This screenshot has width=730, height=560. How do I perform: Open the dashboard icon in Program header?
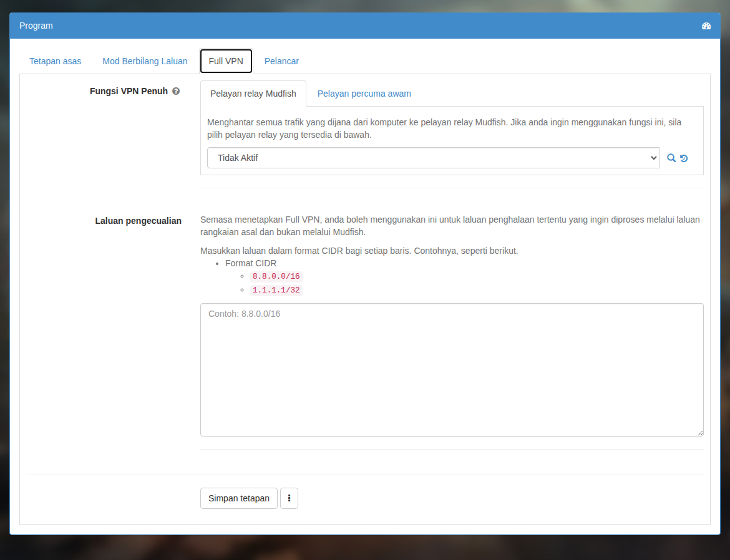tap(706, 26)
